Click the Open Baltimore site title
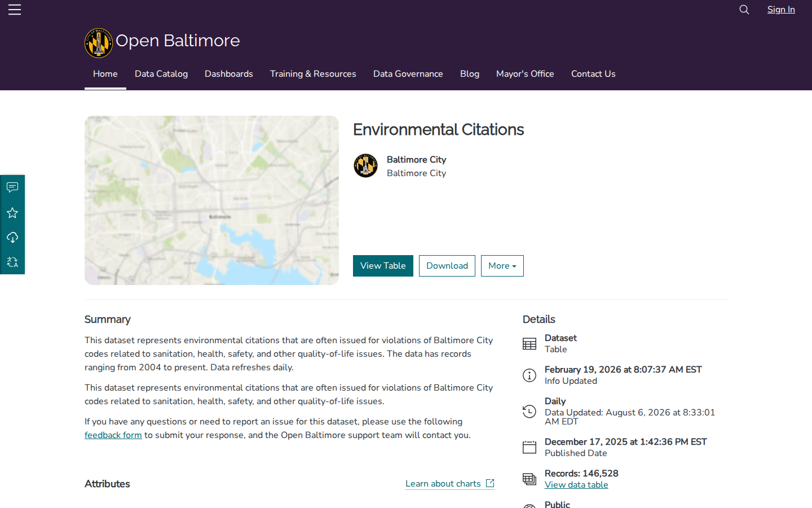Screen dimensions: 812x508 point(178,41)
